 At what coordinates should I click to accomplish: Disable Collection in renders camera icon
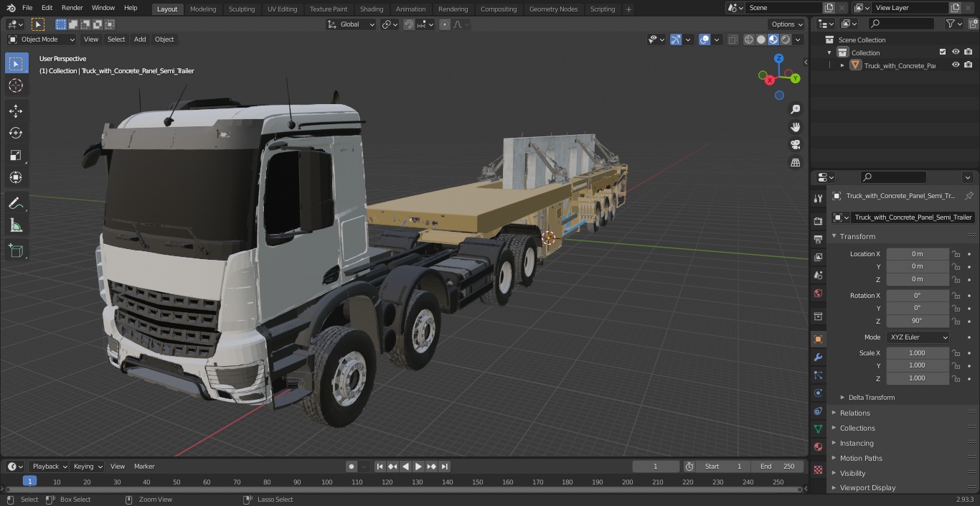pos(968,52)
